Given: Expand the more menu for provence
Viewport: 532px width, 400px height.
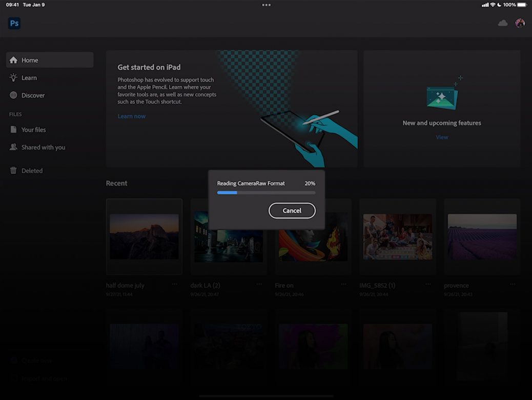Looking at the screenshot, I should 513,284.
